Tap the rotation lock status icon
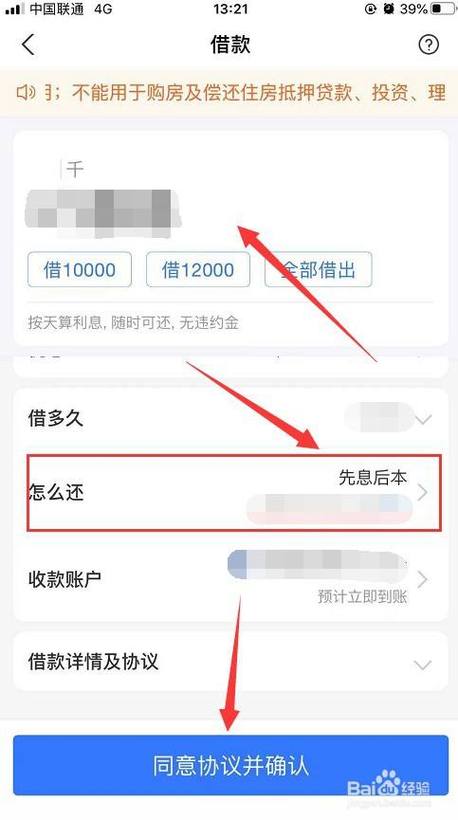Image resolution: width=458 pixels, height=820 pixels. [371, 9]
